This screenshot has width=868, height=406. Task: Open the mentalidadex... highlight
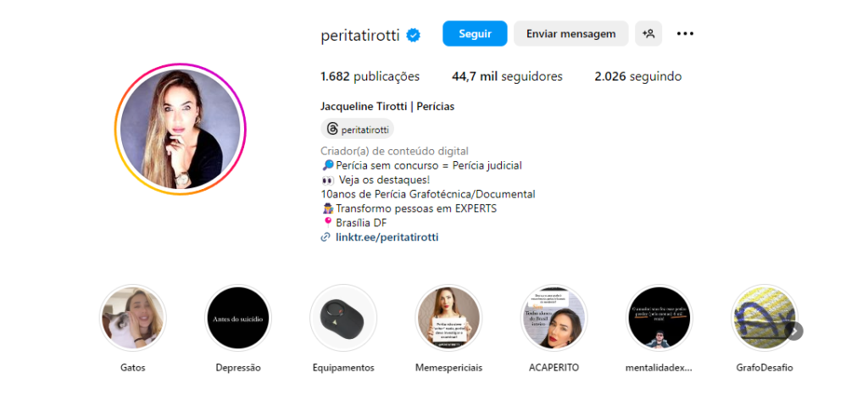click(659, 318)
